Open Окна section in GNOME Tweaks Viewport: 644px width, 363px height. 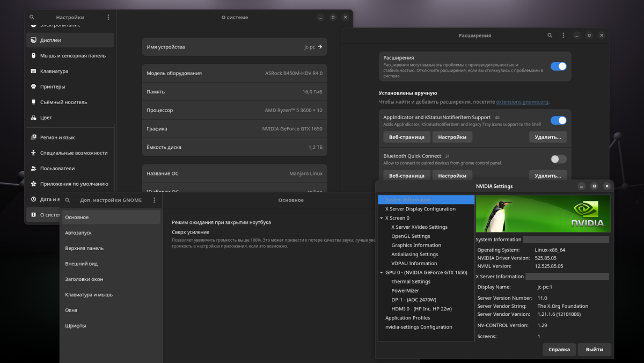(111, 310)
